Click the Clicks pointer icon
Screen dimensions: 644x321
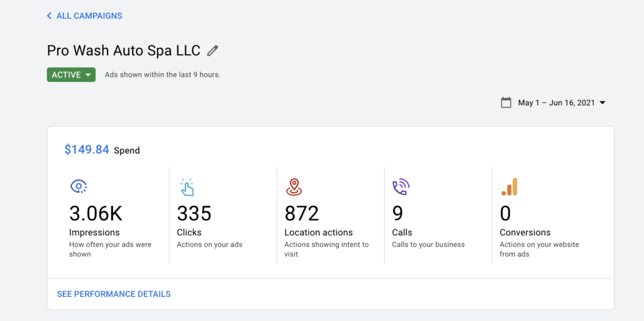[x=187, y=187]
